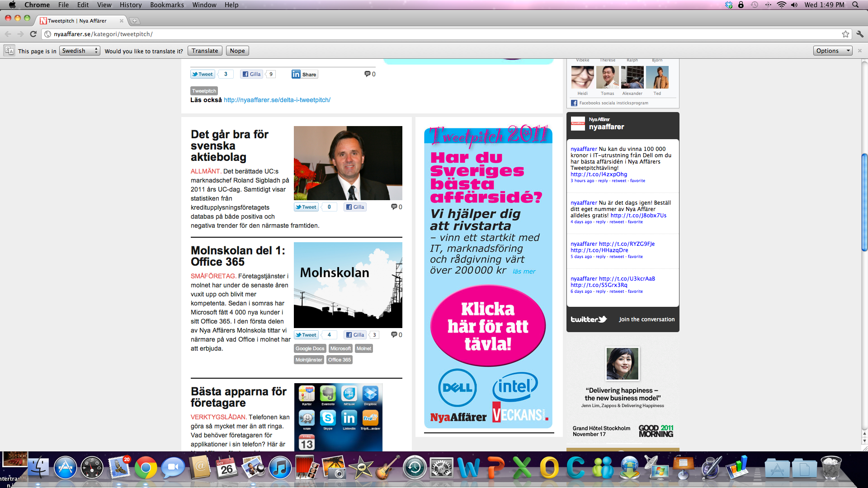
Task: Click the Translate button
Action: pyautogui.click(x=205, y=51)
